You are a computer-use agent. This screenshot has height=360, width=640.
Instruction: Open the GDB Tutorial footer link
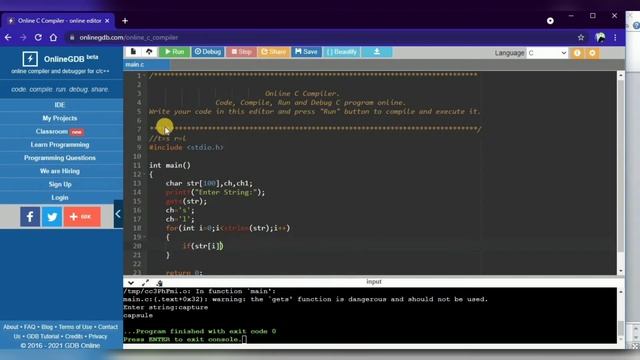pos(43,336)
